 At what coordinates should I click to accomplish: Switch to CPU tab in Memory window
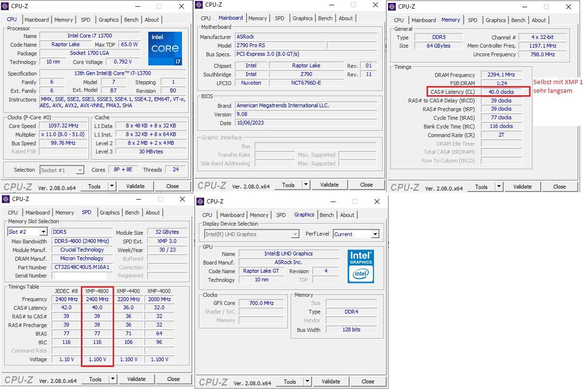point(399,20)
